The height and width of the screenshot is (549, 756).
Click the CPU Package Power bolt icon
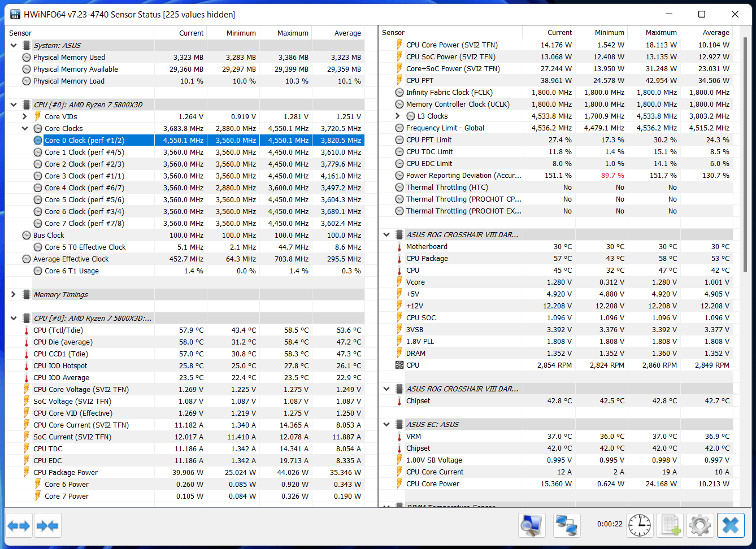point(27,472)
